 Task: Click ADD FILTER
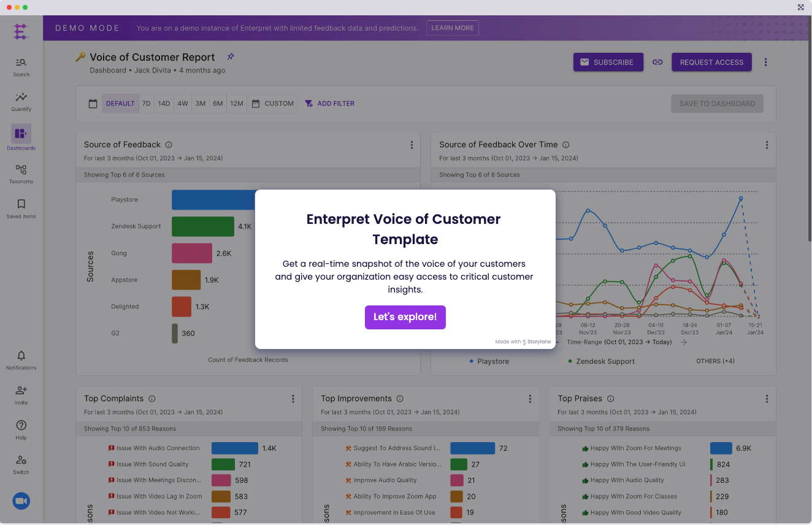[x=329, y=104]
